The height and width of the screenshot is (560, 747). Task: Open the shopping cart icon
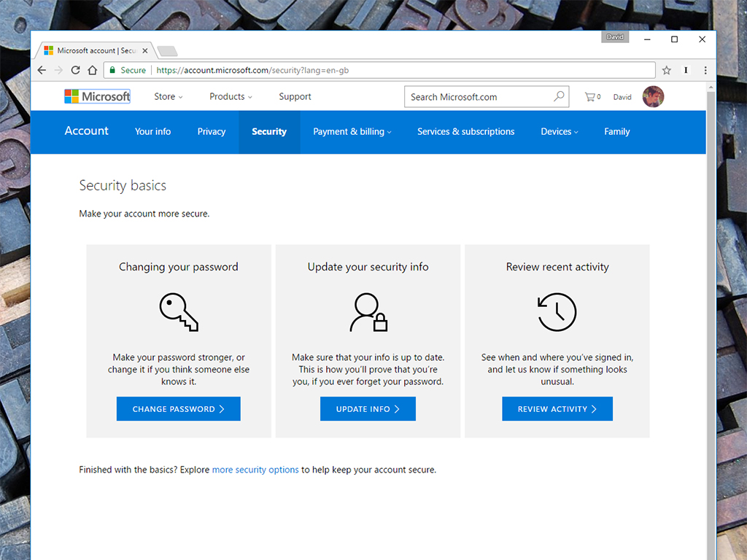point(591,96)
